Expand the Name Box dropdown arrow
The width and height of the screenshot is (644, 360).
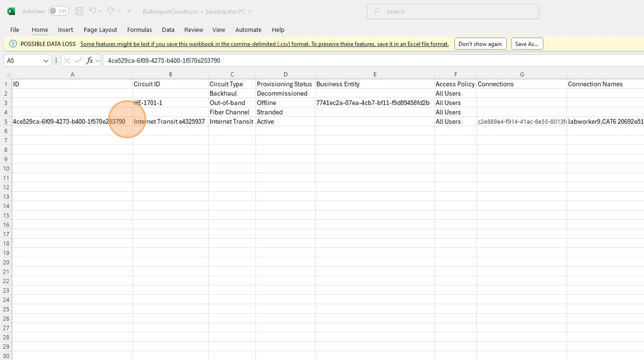pyautogui.click(x=46, y=61)
